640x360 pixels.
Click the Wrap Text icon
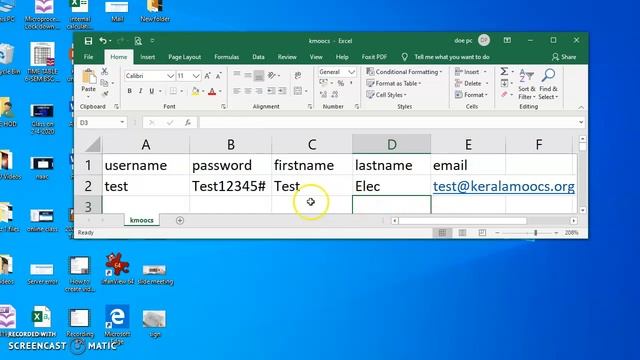point(298,76)
